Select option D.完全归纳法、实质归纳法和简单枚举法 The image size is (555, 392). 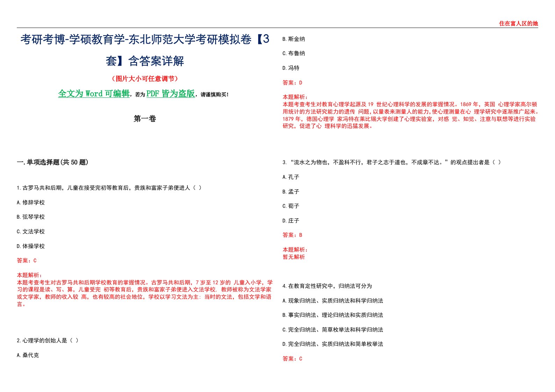pyautogui.click(x=333, y=344)
